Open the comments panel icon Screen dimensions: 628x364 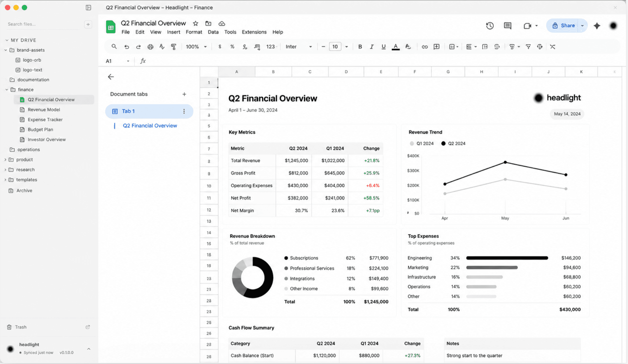click(x=508, y=26)
